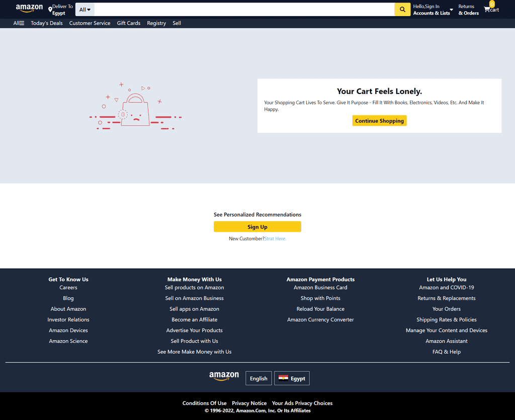Open FAQ & Help link
Screen dimensions: 515x420
pos(447,352)
